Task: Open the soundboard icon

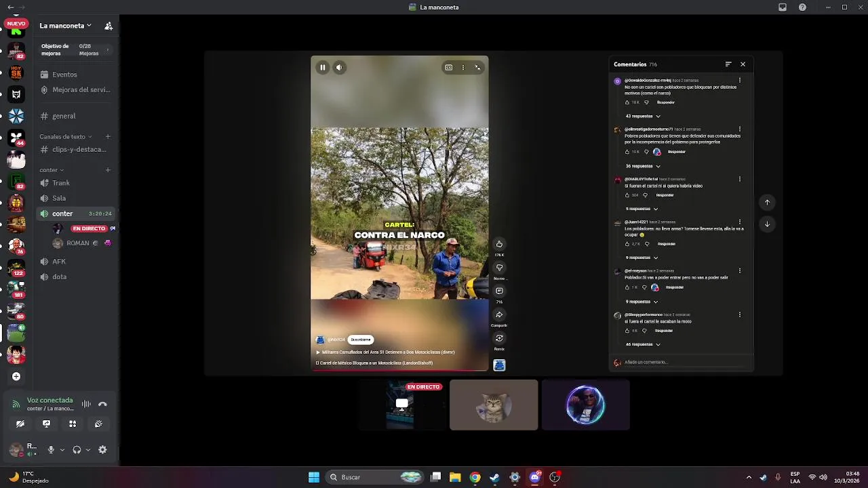Action: (98, 424)
